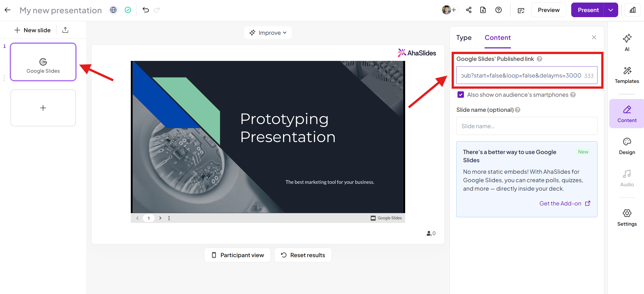Open the results chart icon
644x294 pixels.
click(x=633, y=10)
